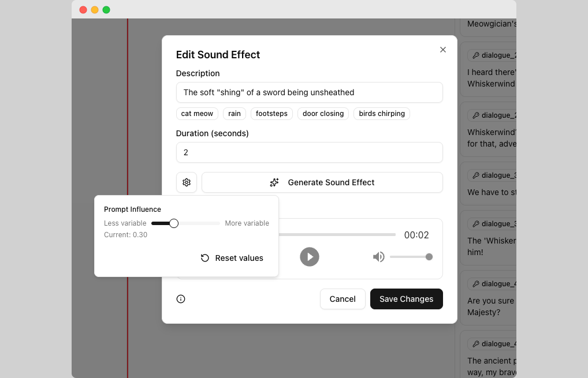The width and height of the screenshot is (588, 378).
Task: Click the sparkle Generate Sound Effect icon
Action: click(274, 182)
